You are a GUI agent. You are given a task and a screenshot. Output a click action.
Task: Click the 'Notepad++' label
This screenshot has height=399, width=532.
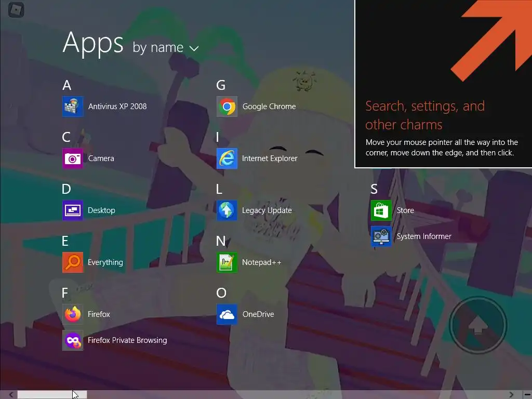coord(262,262)
